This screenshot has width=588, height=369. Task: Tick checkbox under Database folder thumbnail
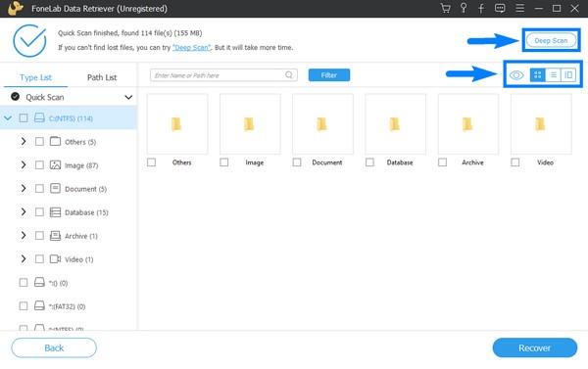click(x=369, y=162)
